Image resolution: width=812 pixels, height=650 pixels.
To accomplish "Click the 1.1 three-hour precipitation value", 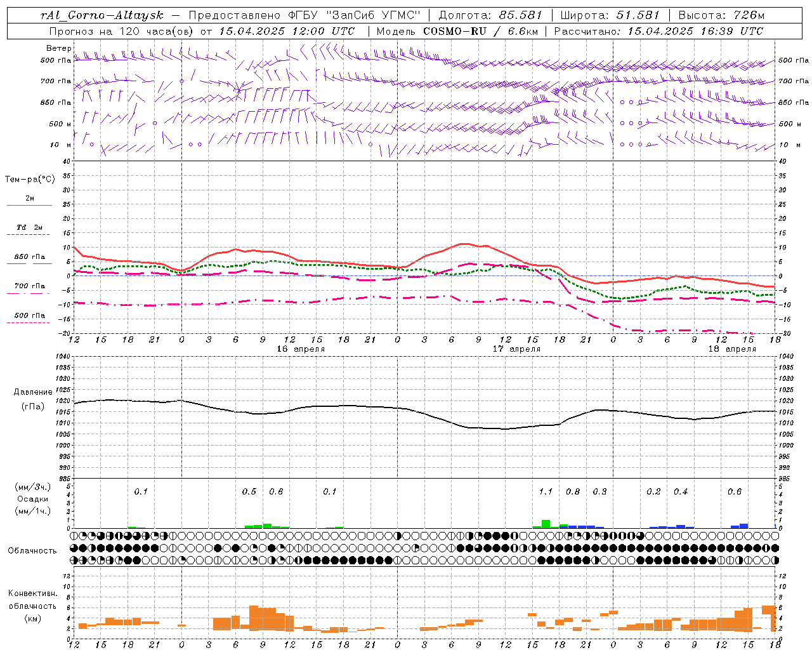I will pyautogui.click(x=546, y=492).
